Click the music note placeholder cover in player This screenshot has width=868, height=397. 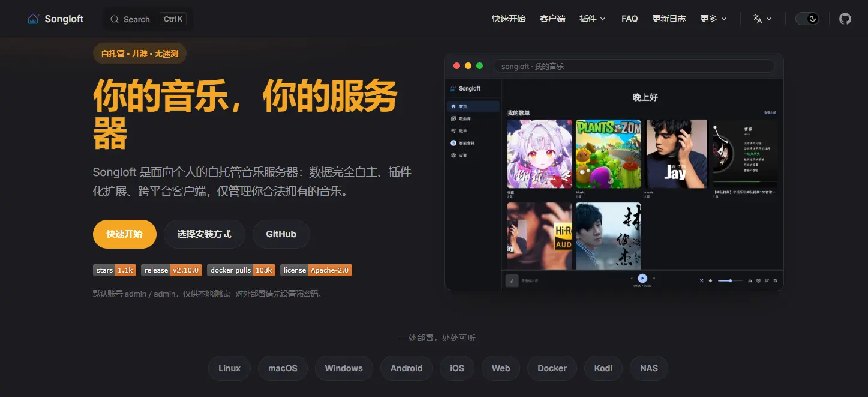pyautogui.click(x=512, y=280)
